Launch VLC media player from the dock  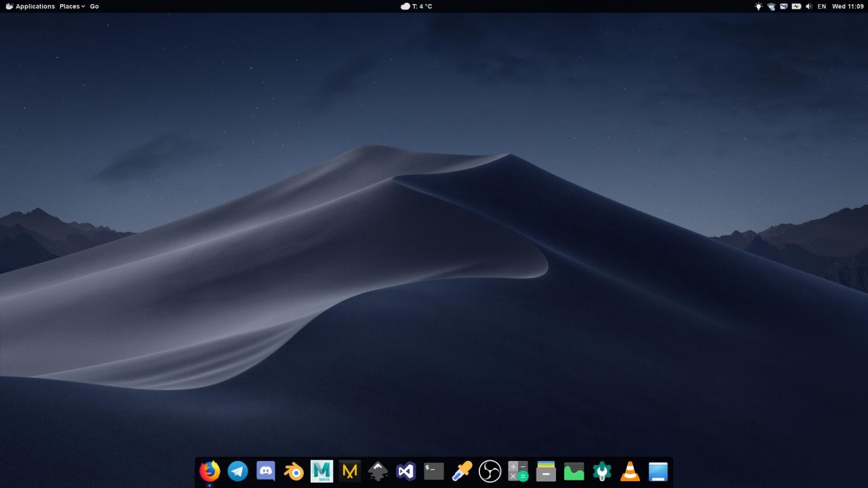630,470
